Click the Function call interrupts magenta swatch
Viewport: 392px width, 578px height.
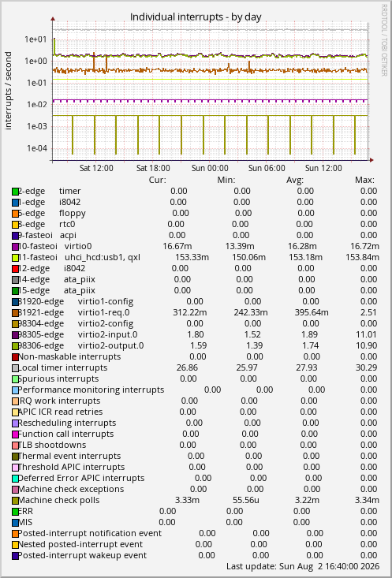pos(15,434)
